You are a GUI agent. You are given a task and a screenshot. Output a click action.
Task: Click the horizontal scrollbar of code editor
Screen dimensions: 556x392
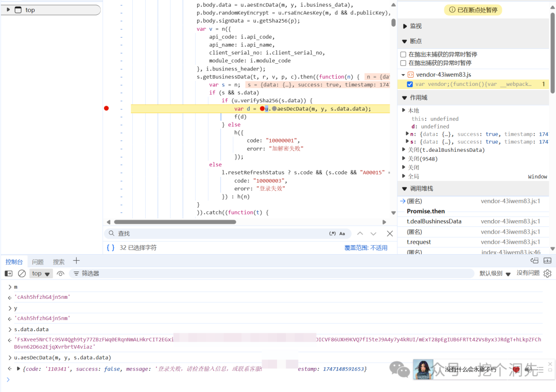[175, 222]
